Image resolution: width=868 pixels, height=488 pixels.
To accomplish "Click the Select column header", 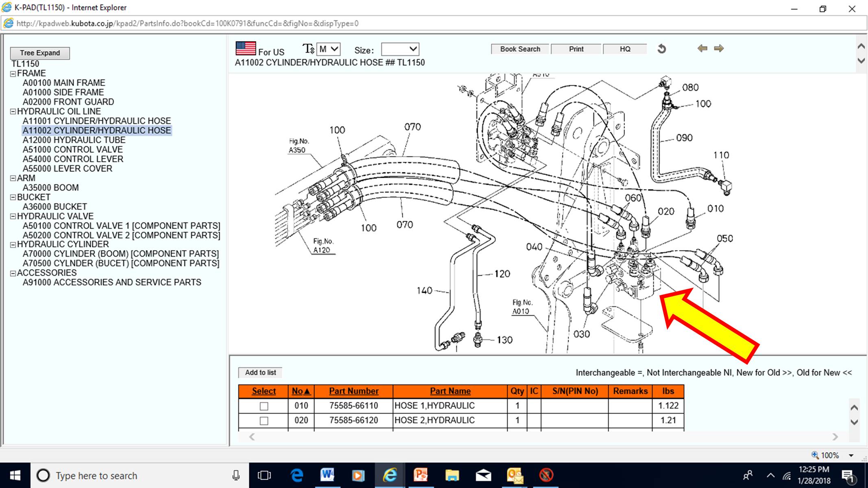I will (264, 391).
